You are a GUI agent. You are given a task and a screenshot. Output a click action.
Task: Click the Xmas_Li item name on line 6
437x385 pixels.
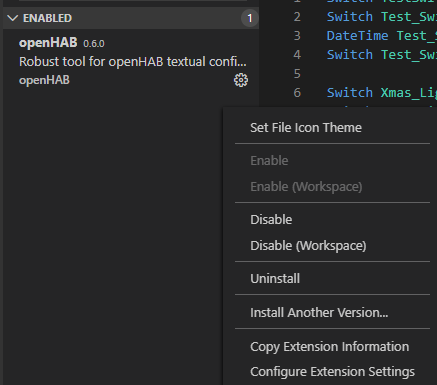click(x=409, y=93)
